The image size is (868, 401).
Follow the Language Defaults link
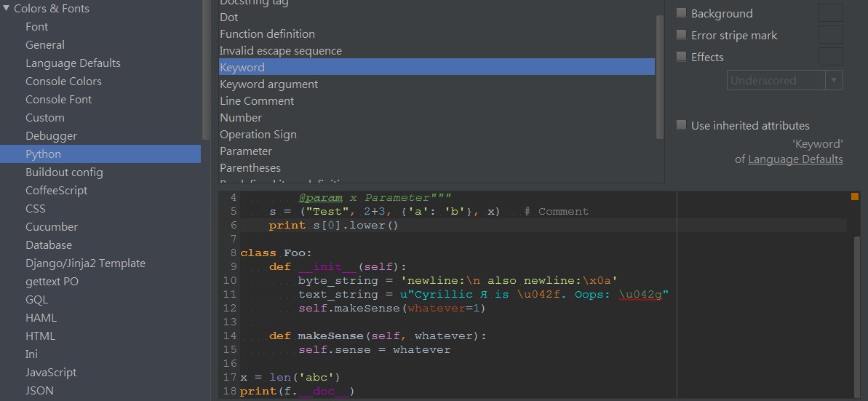pyautogui.click(x=795, y=159)
